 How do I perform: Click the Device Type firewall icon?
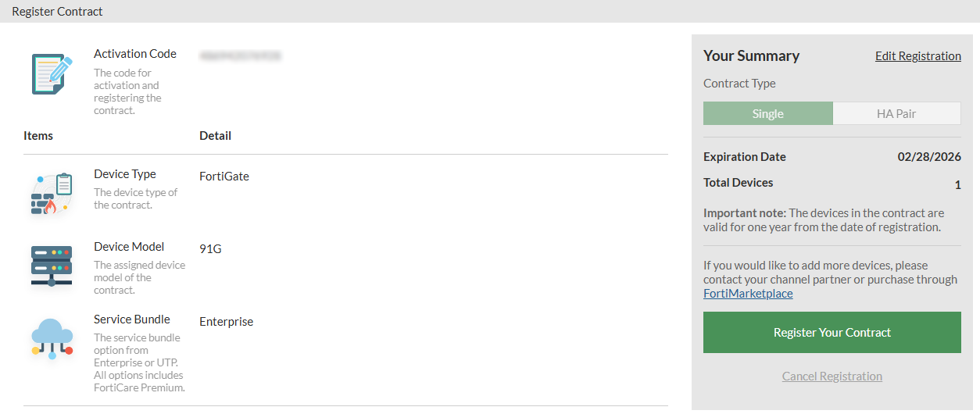click(x=52, y=195)
